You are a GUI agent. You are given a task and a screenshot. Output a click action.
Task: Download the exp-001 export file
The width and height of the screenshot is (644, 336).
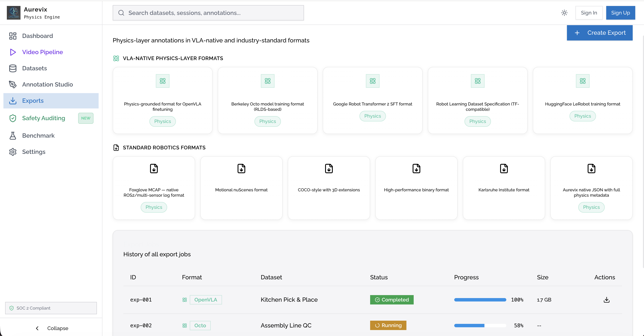tap(606, 300)
